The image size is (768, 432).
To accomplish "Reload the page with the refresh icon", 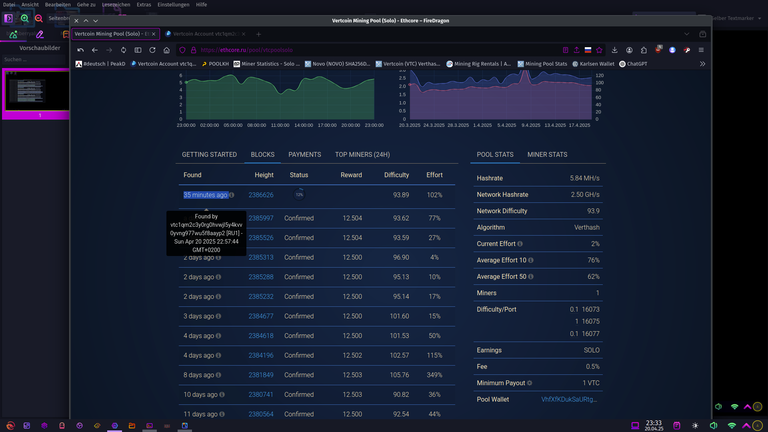I will pyautogui.click(x=152, y=50).
